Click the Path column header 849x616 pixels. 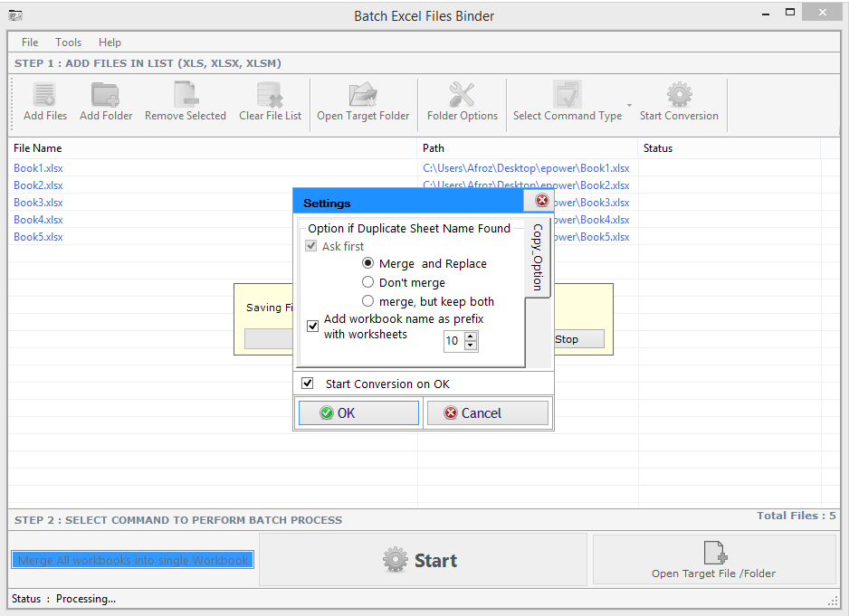coord(528,147)
